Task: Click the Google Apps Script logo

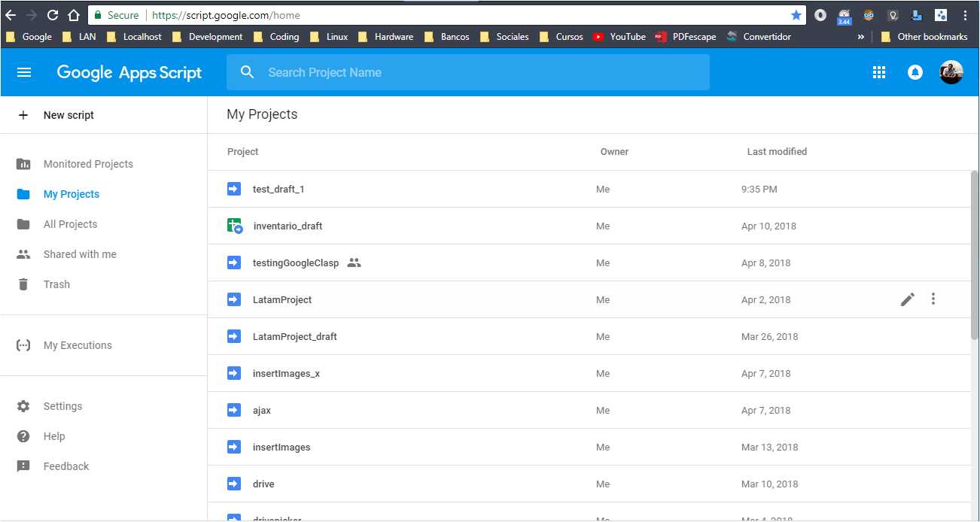Action: (129, 72)
